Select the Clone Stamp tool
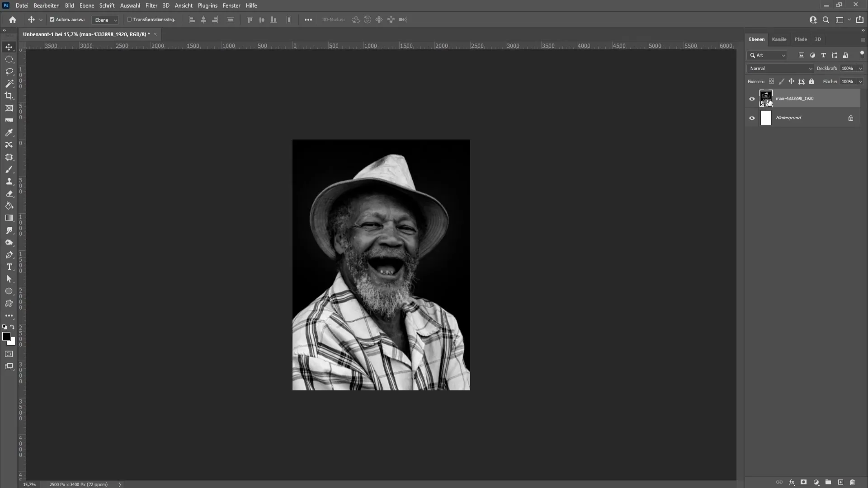868x488 pixels. click(x=9, y=182)
